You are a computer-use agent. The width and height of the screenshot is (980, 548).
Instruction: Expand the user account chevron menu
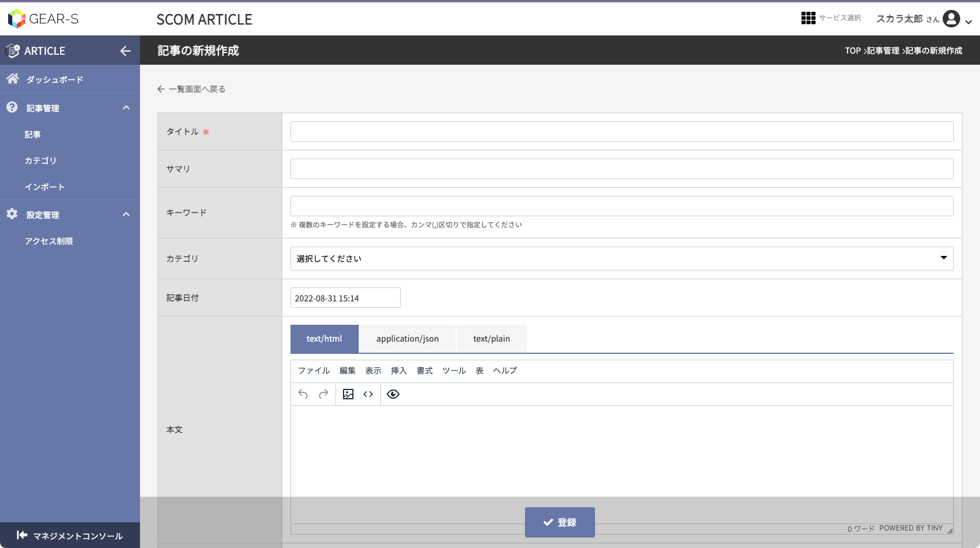[968, 22]
